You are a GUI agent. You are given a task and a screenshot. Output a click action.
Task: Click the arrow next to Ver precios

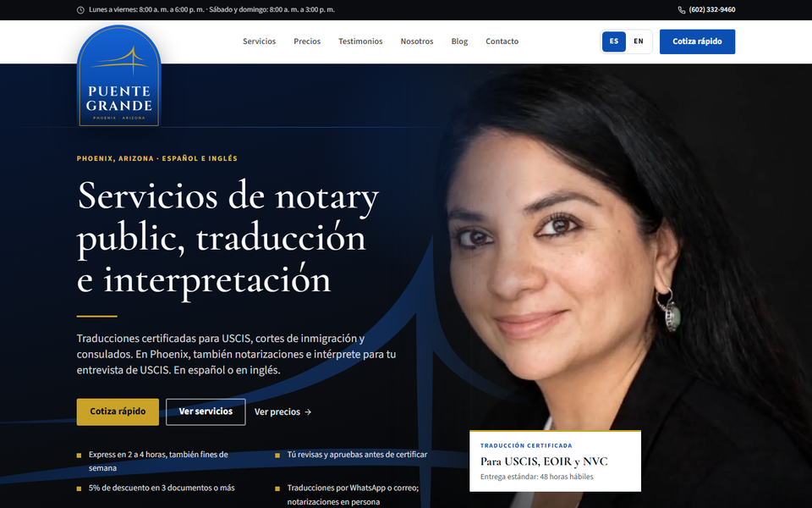(308, 412)
